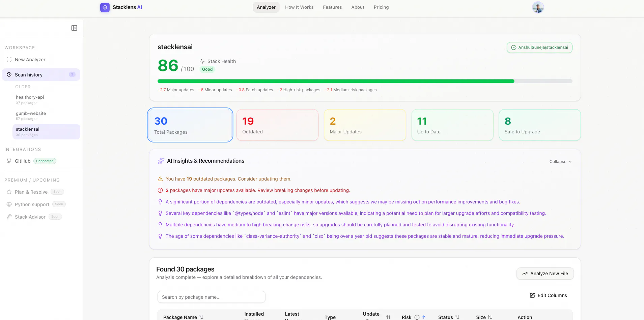Click the Good stack health badge
This screenshot has height=320, width=644.
click(x=207, y=69)
